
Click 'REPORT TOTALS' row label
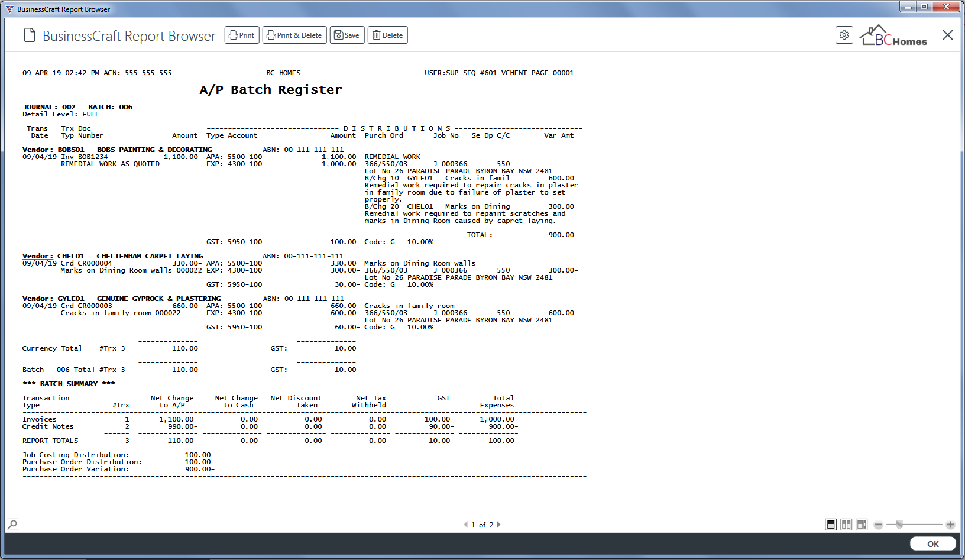click(x=50, y=441)
